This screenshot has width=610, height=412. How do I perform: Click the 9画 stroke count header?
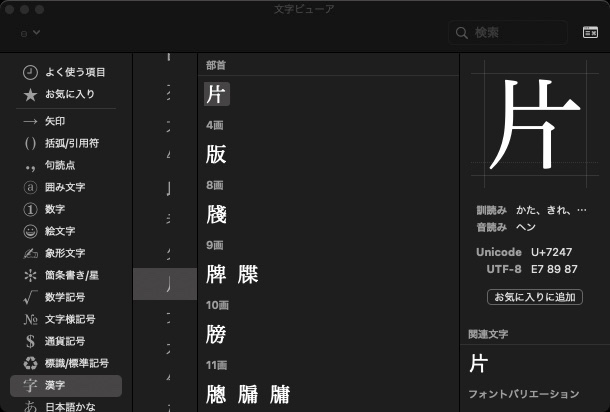pyautogui.click(x=215, y=245)
